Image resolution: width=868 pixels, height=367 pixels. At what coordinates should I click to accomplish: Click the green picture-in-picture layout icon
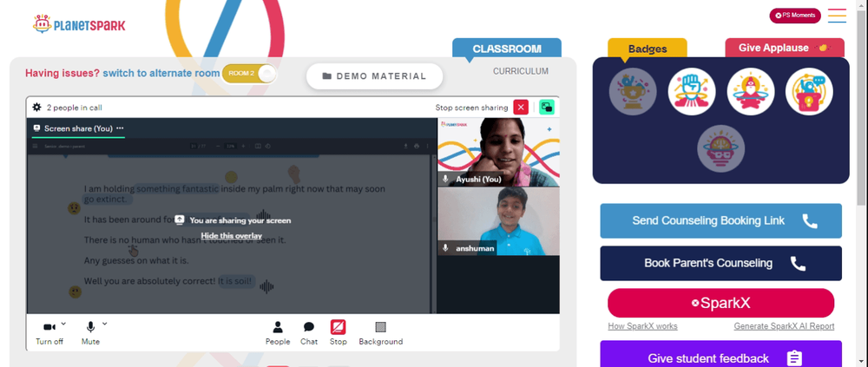point(547,108)
